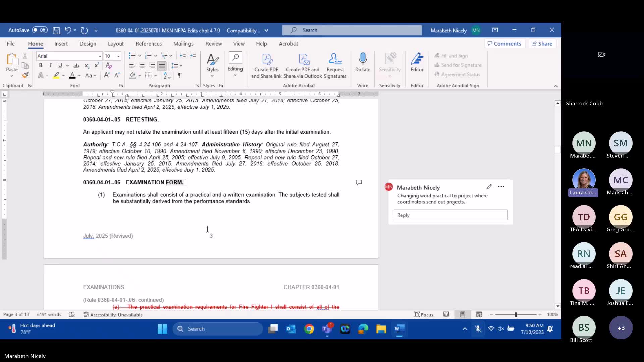Click the Reply field in the comment
The width and height of the screenshot is (644, 362).
coord(450,215)
